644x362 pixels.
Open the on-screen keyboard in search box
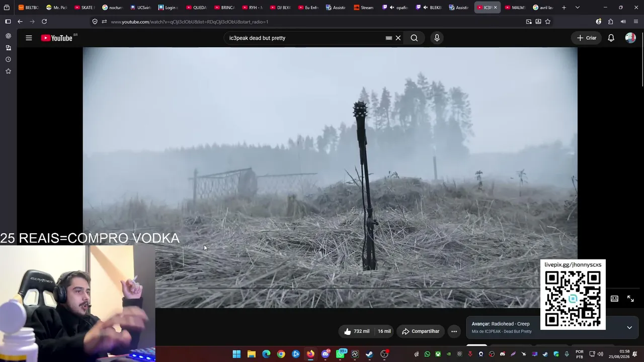(x=389, y=38)
